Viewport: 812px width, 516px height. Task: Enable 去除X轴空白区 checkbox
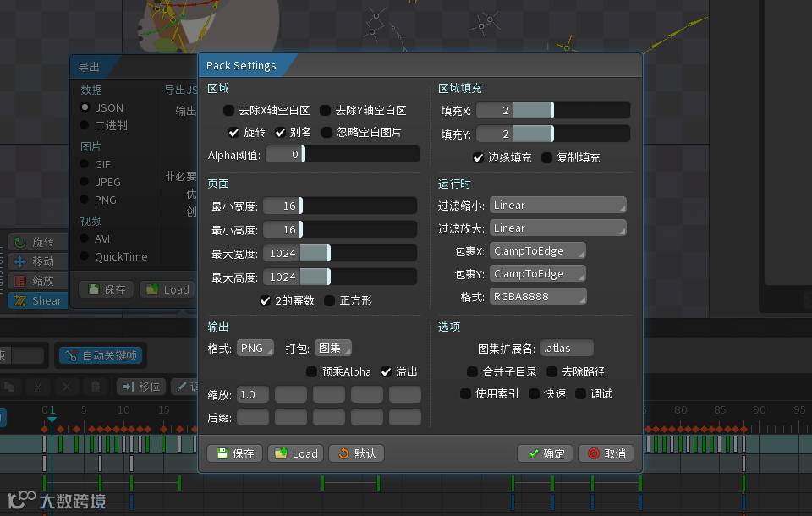click(x=228, y=110)
